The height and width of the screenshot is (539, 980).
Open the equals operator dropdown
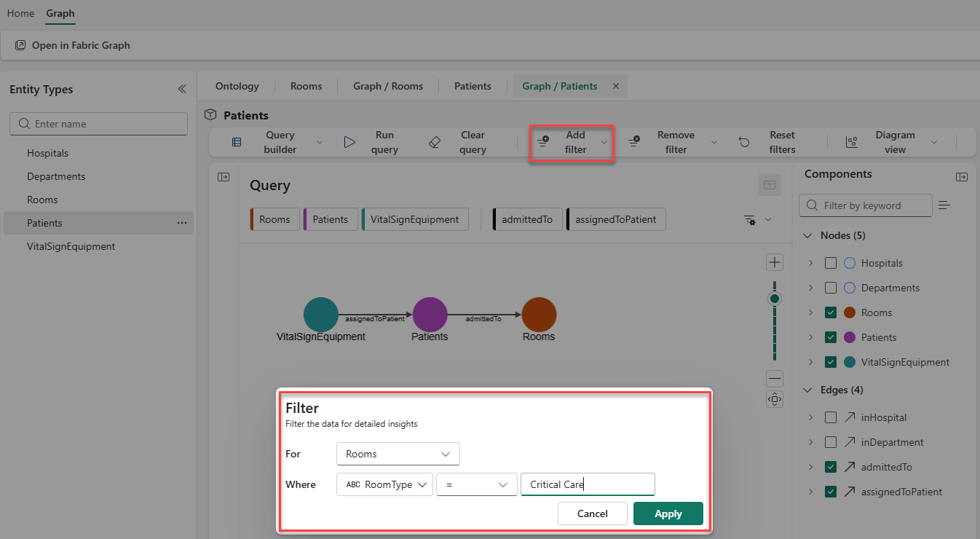pyautogui.click(x=477, y=484)
